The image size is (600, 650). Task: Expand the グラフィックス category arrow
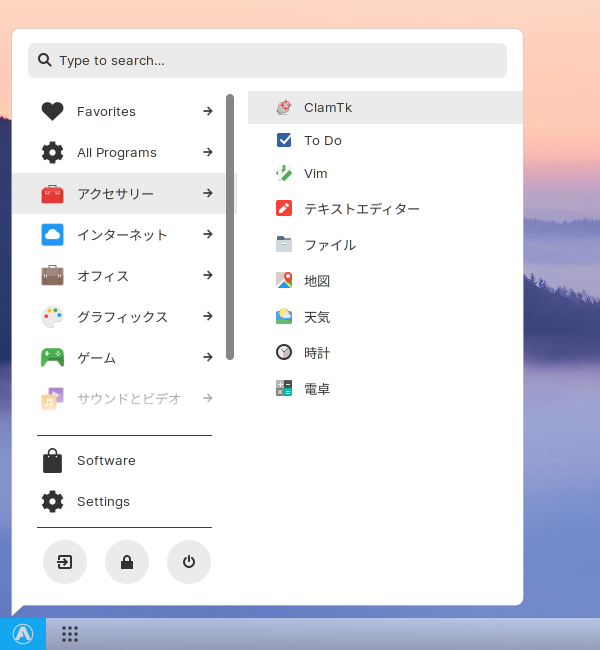coord(208,316)
